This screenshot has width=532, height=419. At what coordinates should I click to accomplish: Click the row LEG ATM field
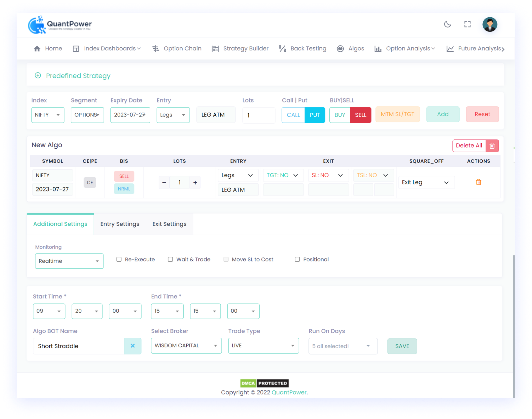coord(238,190)
